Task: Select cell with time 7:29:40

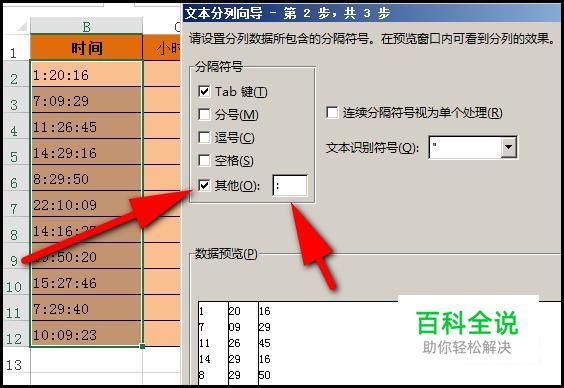Action: click(86, 308)
